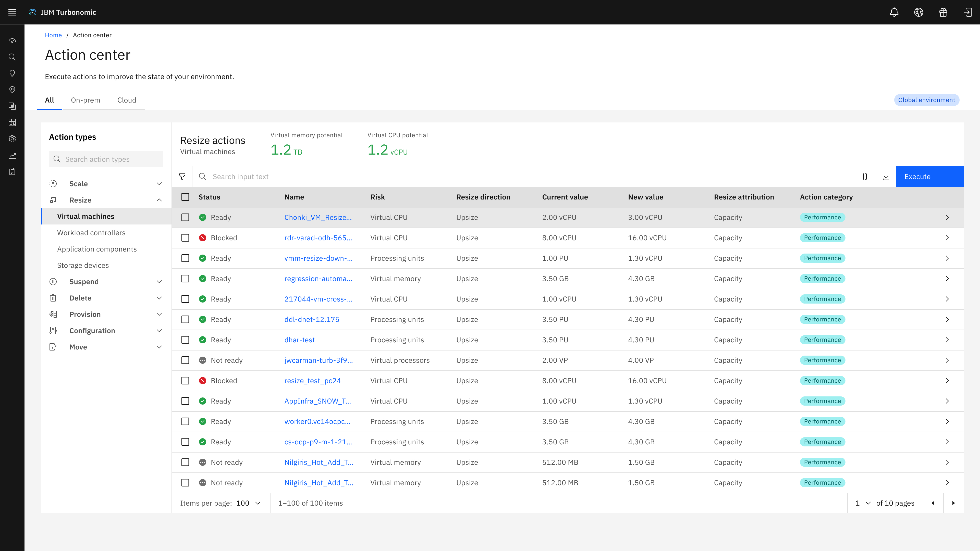Check the Chonki_VM_Resize row checkbox

pos(185,218)
